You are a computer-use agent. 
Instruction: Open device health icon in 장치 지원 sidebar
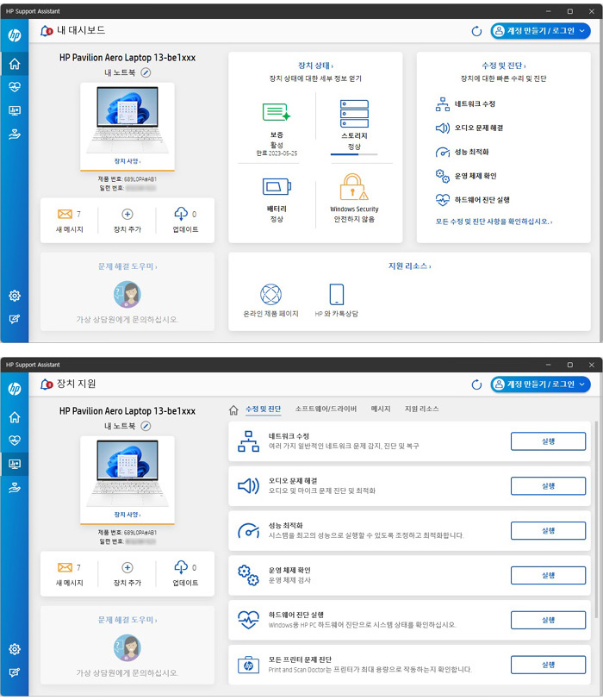pos(15,441)
